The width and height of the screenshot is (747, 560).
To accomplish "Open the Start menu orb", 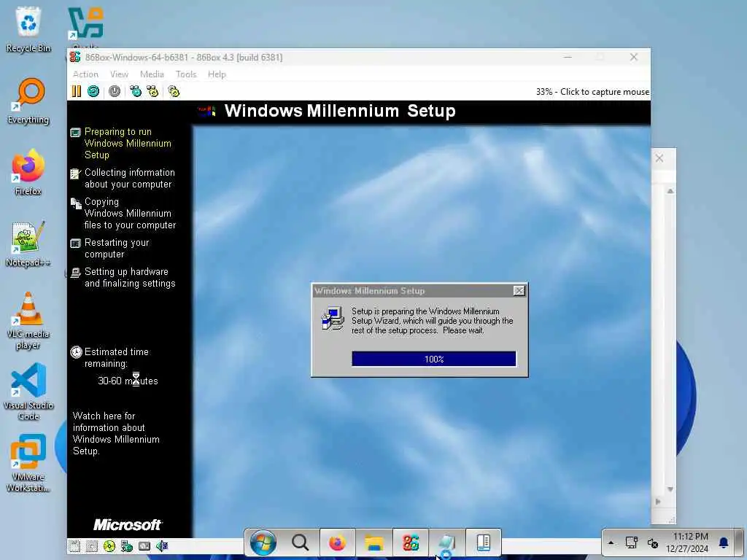I will [x=263, y=542].
